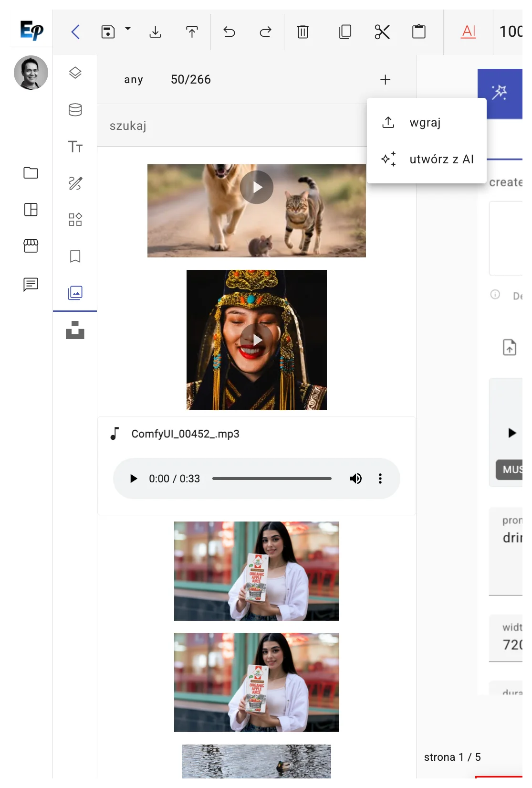Choose 'wgraj' upload menu option
Viewport: 532px width, 788px height.
click(x=425, y=123)
